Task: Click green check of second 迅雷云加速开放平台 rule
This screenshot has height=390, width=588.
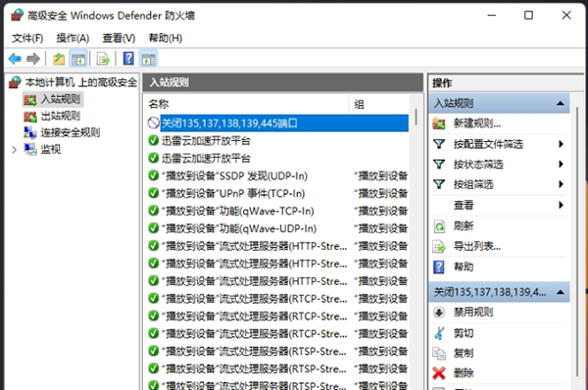Action: tap(154, 158)
